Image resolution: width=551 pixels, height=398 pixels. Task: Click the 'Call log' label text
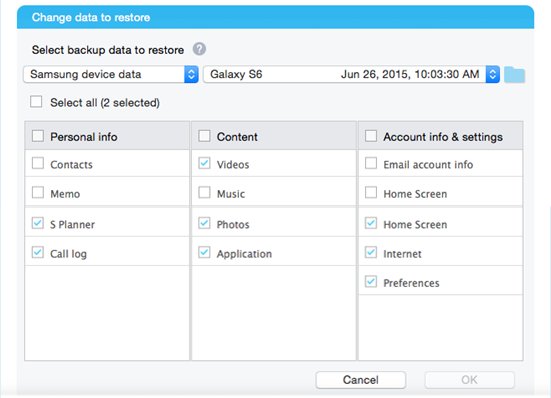(x=68, y=254)
